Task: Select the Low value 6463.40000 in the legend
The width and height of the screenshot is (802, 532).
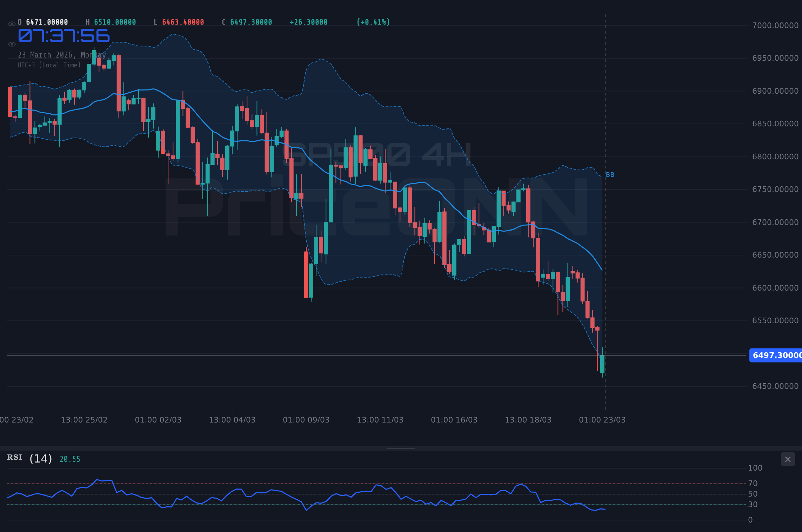Action: pos(182,22)
